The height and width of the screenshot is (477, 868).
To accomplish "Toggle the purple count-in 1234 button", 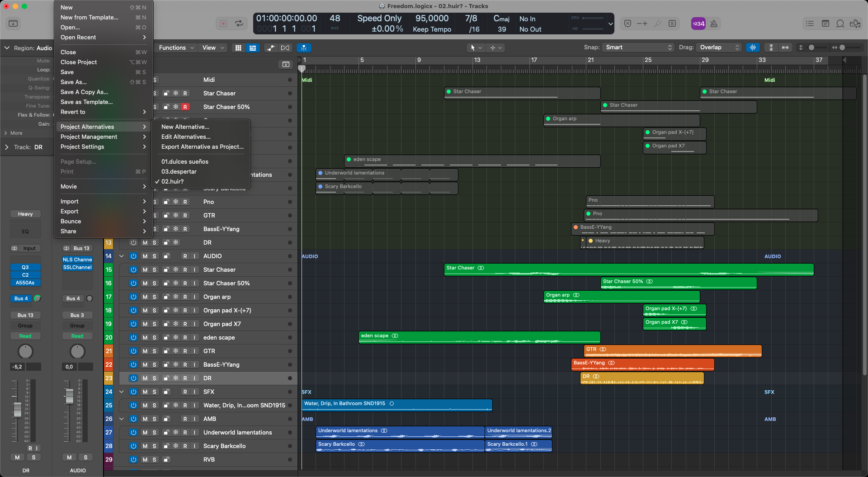I will click(x=698, y=24).
